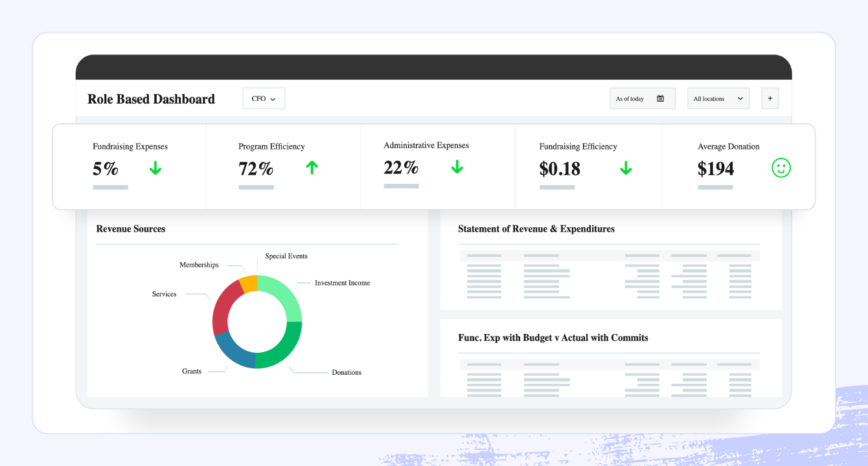Click Func. Exp with Budget v Actual heading
The height and width of the screenshot is (466, 868).
[x=553, y=338]
